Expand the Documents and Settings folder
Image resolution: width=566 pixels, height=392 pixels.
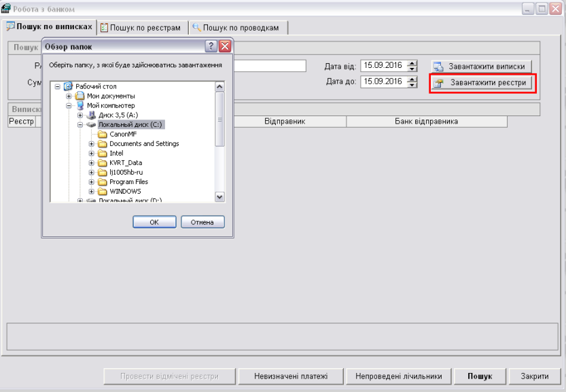[x=92, y=144]
